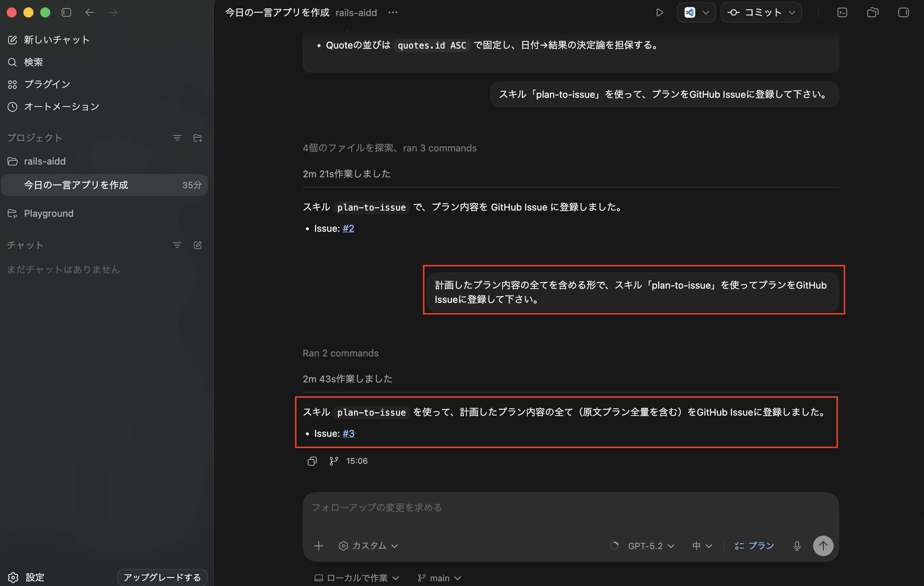Open the GPT-5.2 model dropdown
Screen dimensions: 924x586
point(651,545)
